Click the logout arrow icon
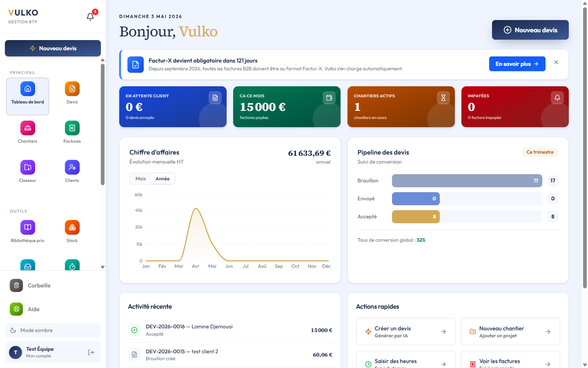 point(91,352)
